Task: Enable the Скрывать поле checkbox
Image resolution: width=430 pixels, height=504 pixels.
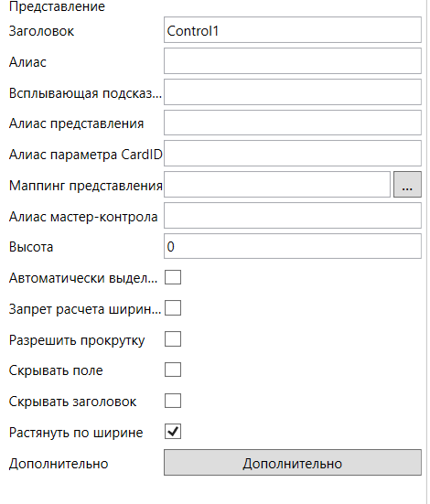Action: coord(173,370)
